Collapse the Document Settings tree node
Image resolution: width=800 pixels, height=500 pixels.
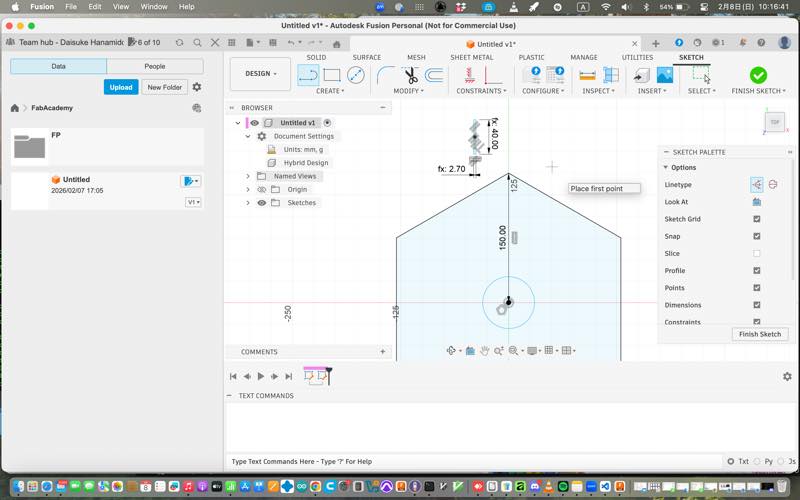click(248, 136)
